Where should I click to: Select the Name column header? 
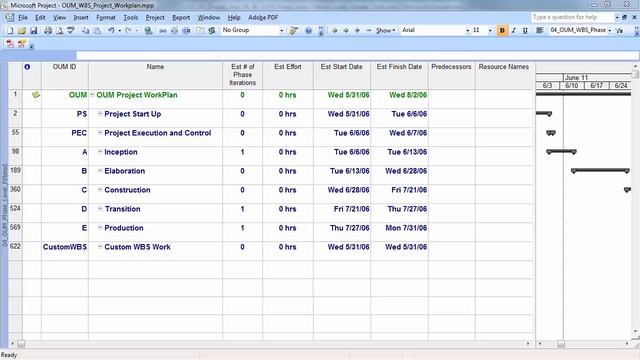click(155, 75)
